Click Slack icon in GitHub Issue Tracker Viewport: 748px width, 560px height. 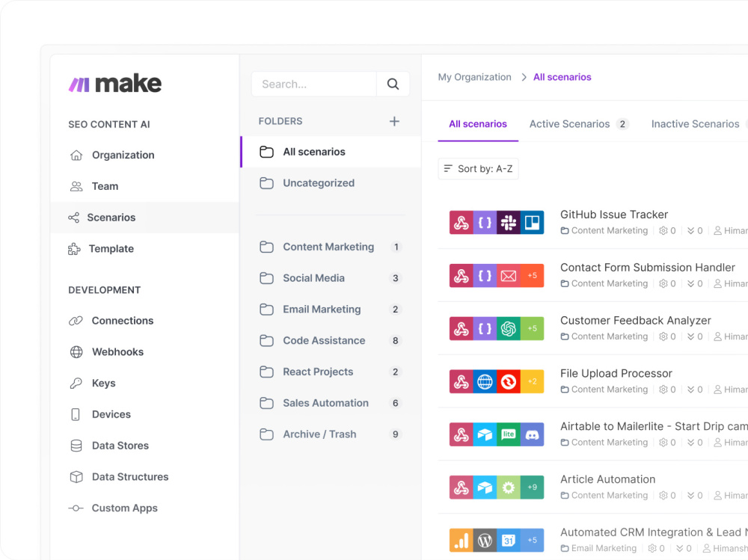pos(508,222)
